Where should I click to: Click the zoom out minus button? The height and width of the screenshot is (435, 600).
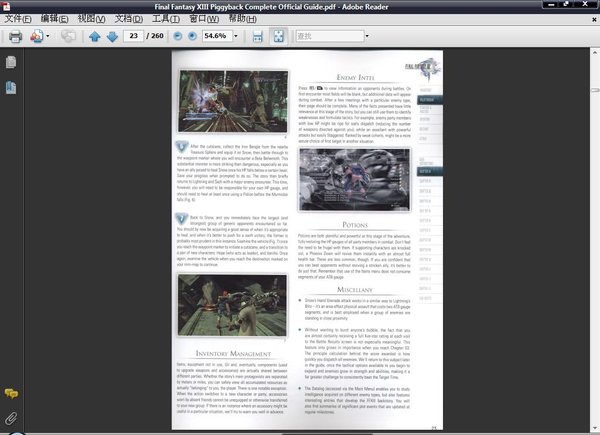tap(178, 36)
